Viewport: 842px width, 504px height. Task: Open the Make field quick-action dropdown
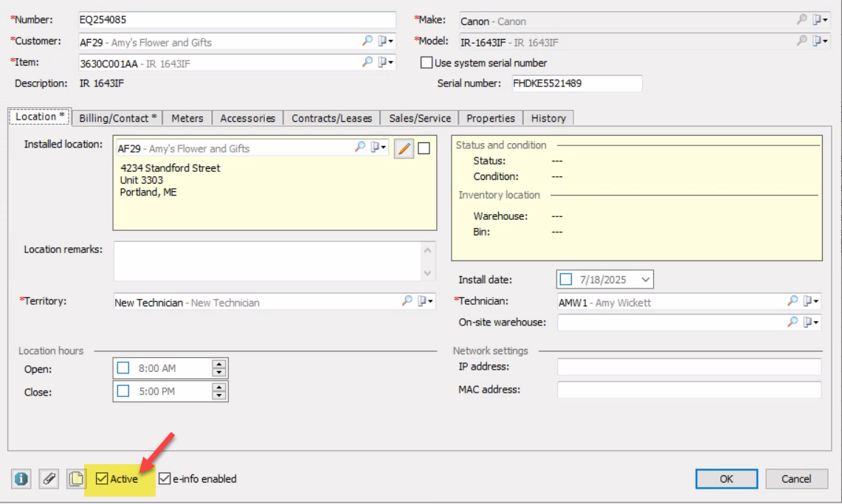(820, 20)
